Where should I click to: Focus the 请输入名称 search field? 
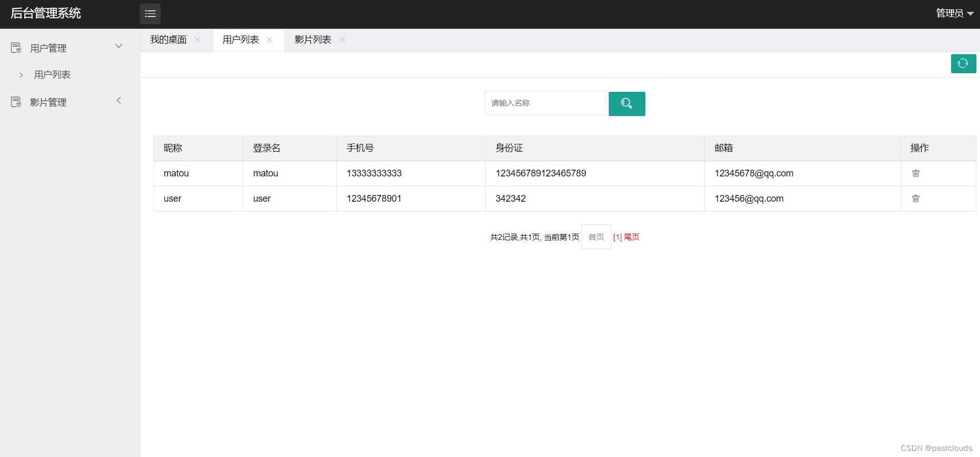tap(545, 103)
